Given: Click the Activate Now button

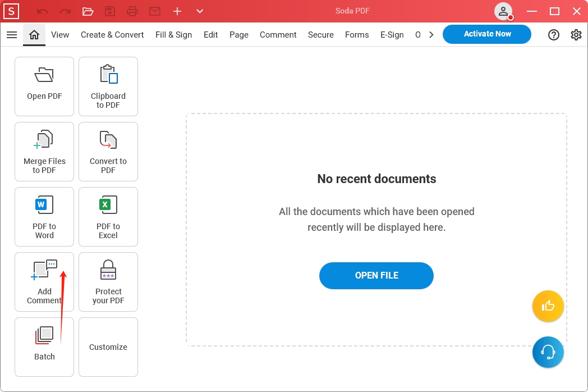Looking at the screenshot, I should click(486, 34).
